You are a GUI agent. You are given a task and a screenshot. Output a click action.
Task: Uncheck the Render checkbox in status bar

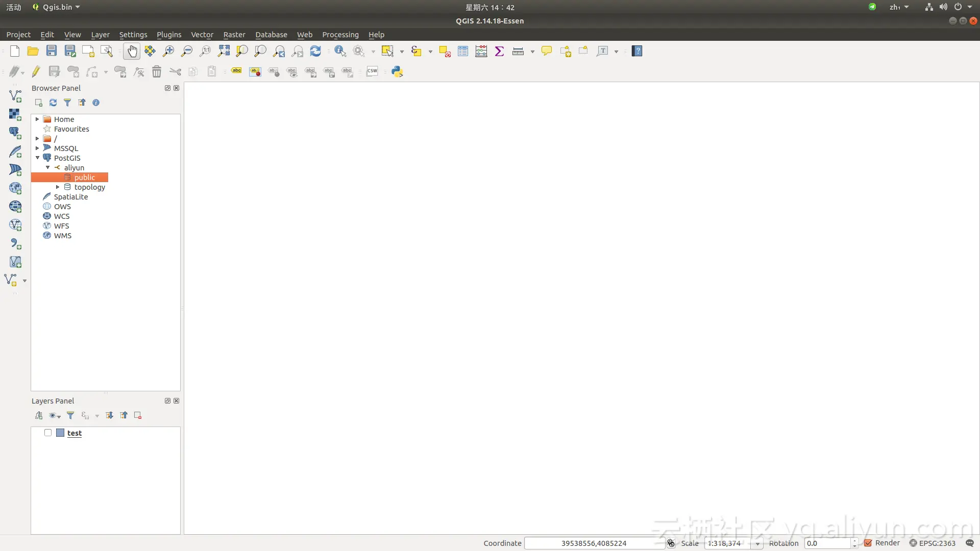pos(868,543)
